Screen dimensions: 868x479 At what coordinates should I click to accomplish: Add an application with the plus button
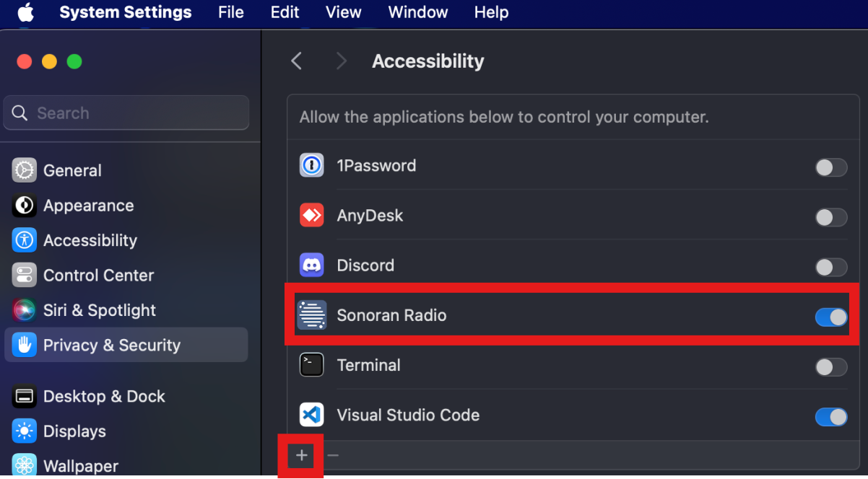302,455
